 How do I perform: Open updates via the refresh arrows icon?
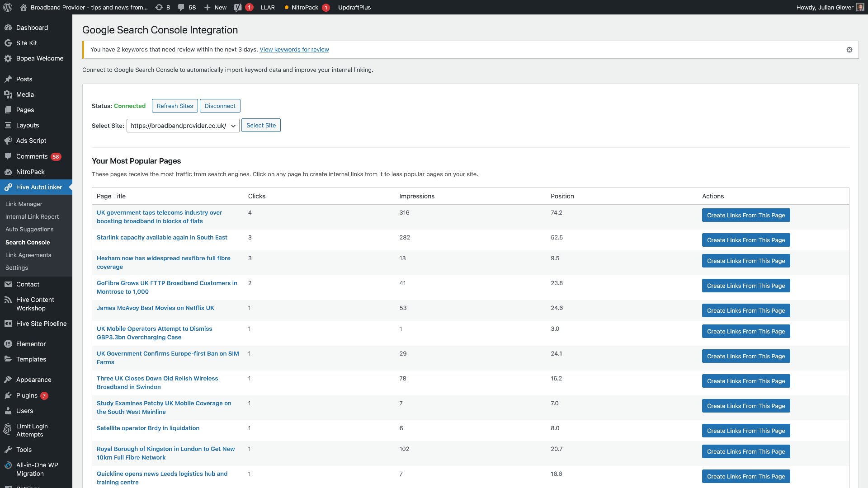(x=159, y=7)
